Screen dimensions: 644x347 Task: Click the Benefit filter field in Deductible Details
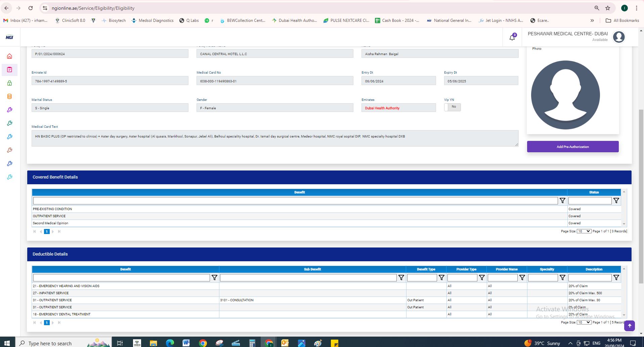(x=121, y=278)
